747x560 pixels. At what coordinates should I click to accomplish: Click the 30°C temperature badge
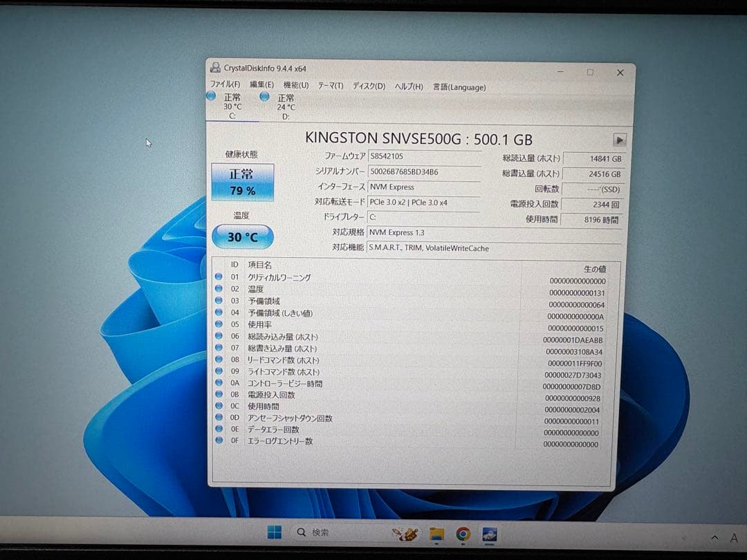coord(242,236)
